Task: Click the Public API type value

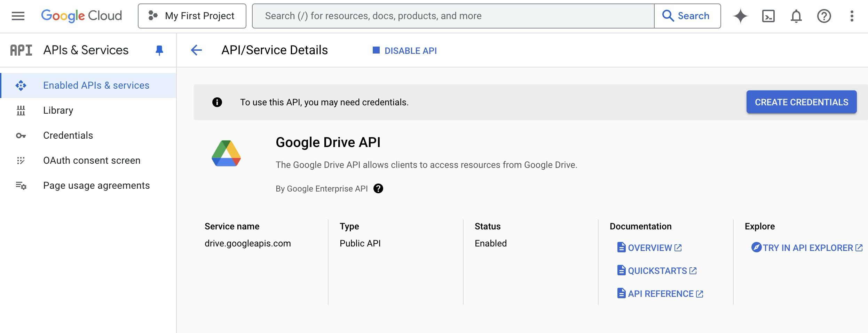Action: tap(360, 243)
